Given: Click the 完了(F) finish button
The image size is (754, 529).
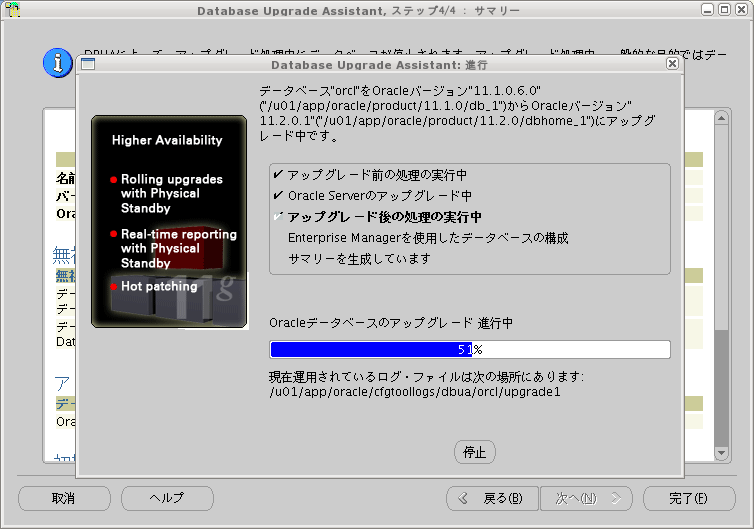Looking at the screenshot, I should click(x=689, y=498).
